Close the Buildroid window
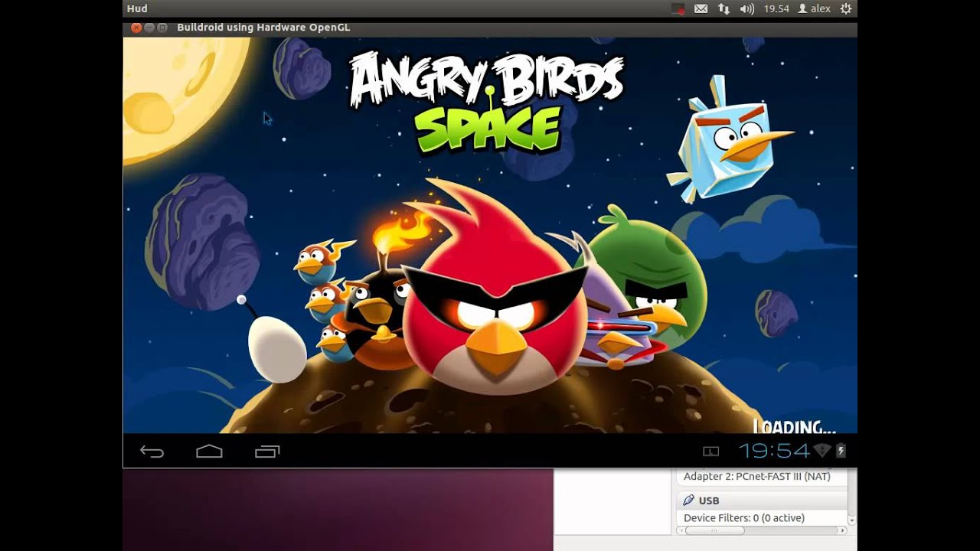This screenshot has width=980, height=551. [136, 28]
